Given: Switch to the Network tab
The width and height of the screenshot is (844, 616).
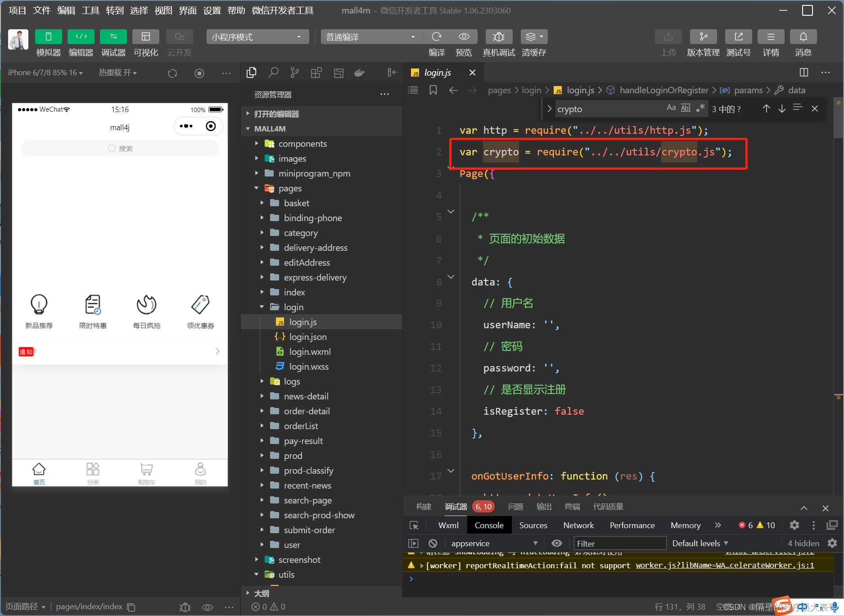Looking at the screenshot, I should [x=578, y=525].
